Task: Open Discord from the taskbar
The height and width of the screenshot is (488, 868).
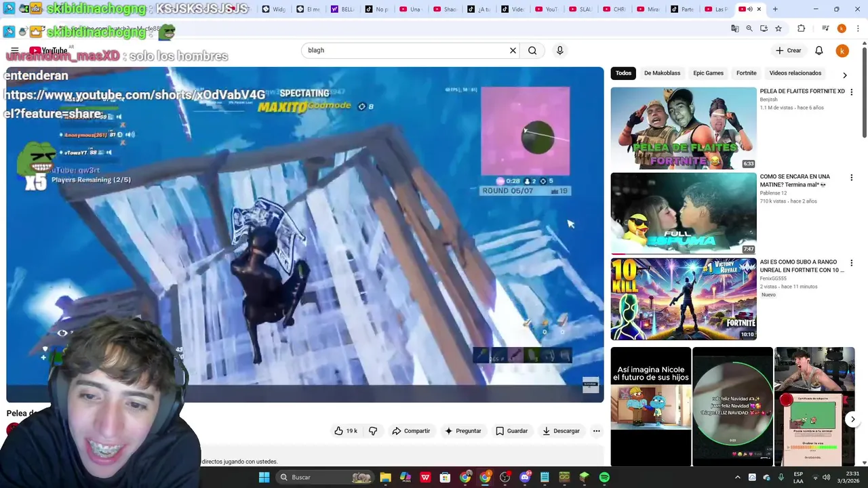Action: (525, 477)
